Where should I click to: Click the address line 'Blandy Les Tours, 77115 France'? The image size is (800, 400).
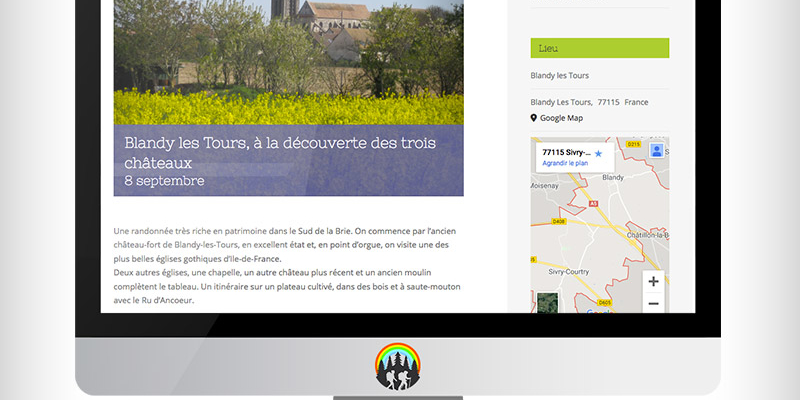point(589,102)
